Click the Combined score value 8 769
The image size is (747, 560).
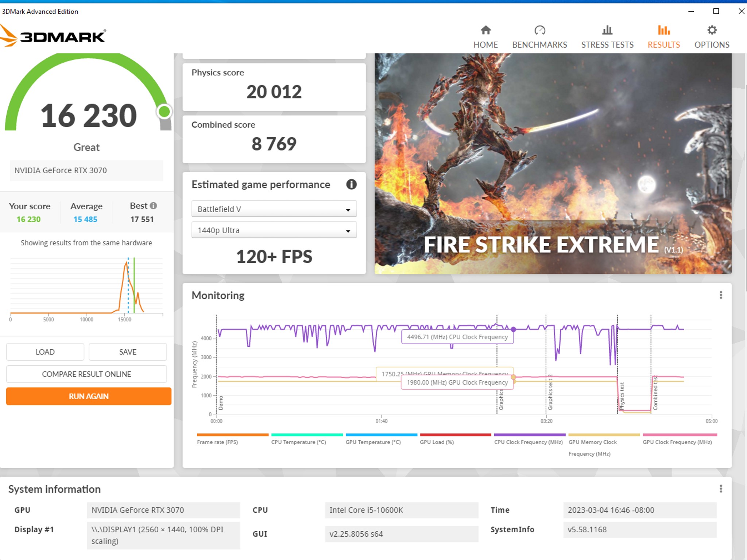[274, 144]
